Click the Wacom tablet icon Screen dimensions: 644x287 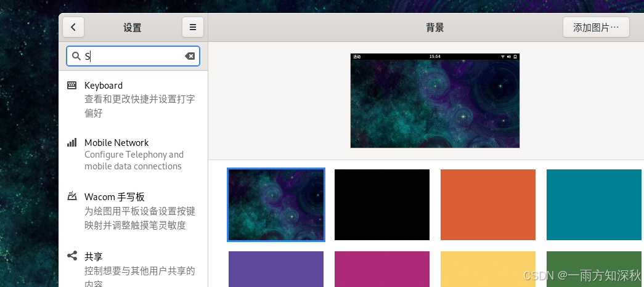(x=72, y=196)
